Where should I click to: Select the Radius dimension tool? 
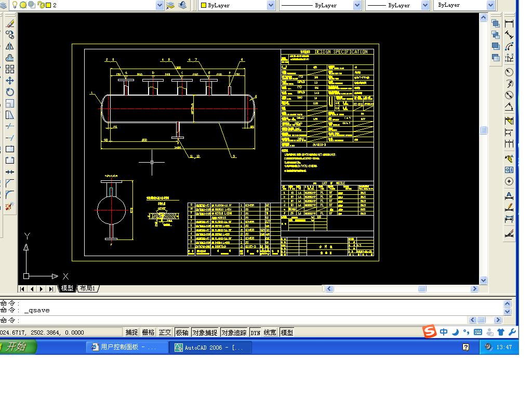(509, 72)
